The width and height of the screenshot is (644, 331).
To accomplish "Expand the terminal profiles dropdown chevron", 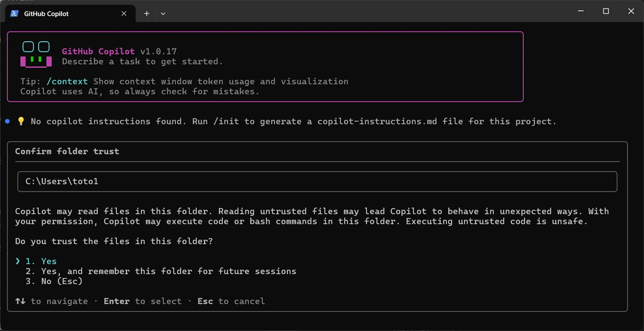I will click(x=163, y=14).
